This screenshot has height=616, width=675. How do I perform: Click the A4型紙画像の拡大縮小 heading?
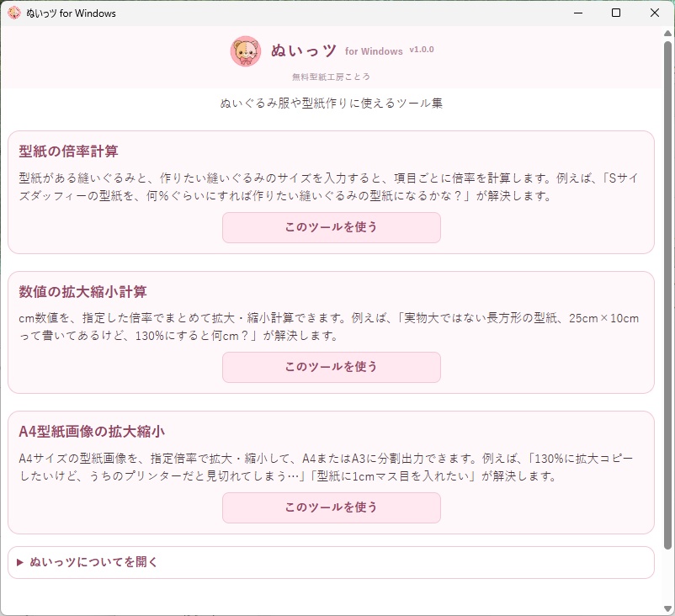tap(92, 432)
